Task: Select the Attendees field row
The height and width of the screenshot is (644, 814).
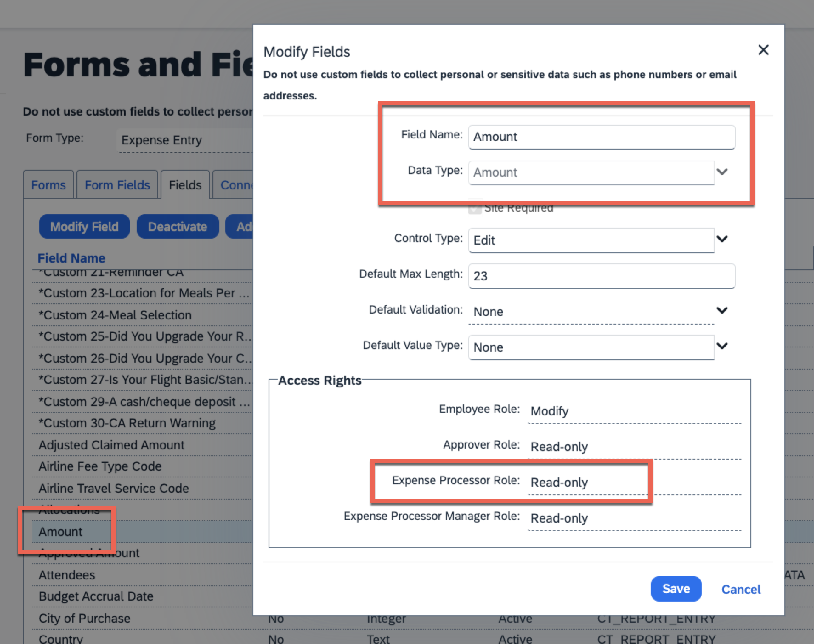Action: tap(67, 575)
